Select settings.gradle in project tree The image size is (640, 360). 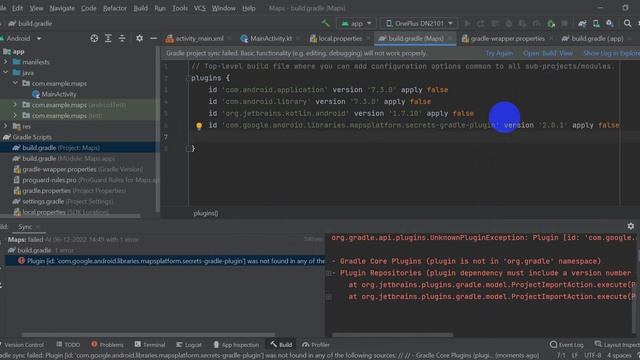point(63,201)
